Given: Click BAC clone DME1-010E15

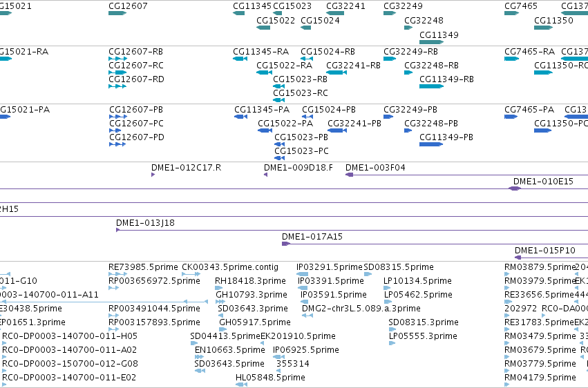Looking at the screenshot, I should pos(543,182).
